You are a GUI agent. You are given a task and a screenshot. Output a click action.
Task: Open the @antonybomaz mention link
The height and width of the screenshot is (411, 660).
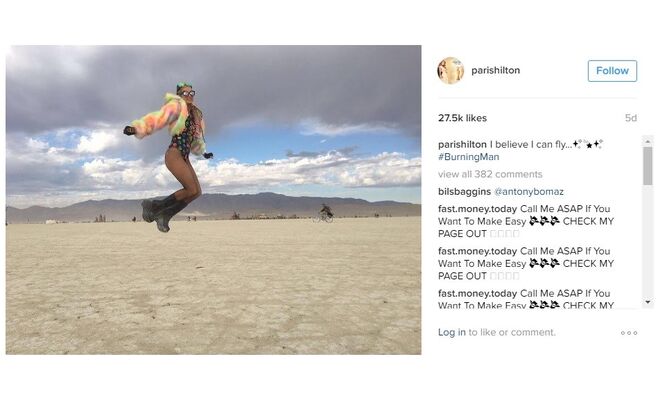(529, 192)
